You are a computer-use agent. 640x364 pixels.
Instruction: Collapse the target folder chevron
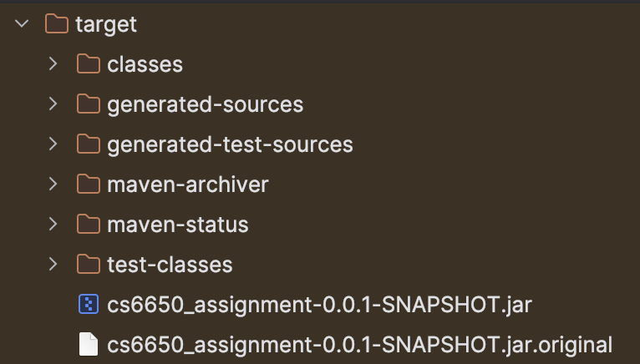click(22, 24)
